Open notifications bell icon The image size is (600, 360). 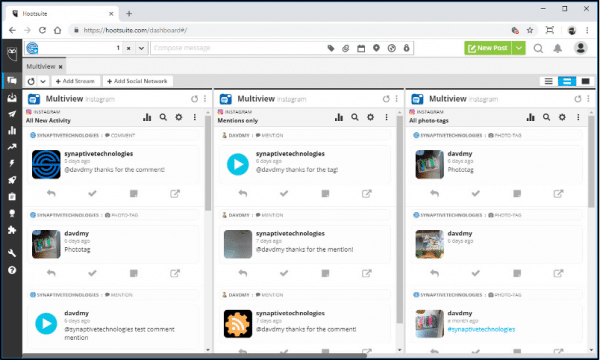coord(558,48)
